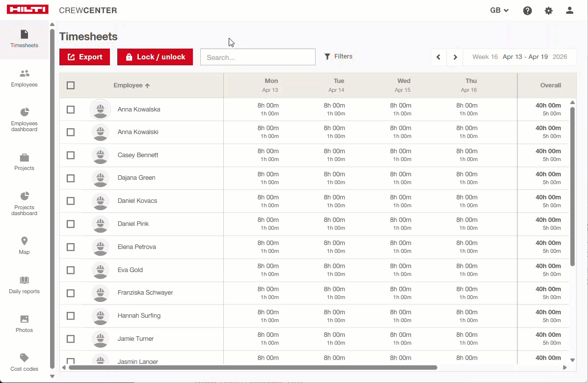Click the Lock / unlock button
Viewport: 588px width, 383px height.
pos(155,57)
